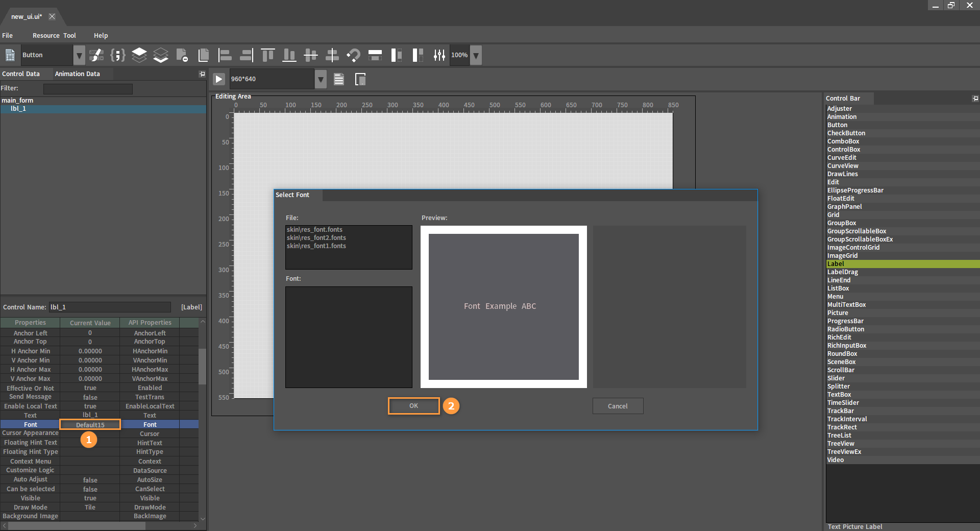This screenshot has width=980, height=531.
Task: Toggle Visible true value
Action: tap(90, 498)
